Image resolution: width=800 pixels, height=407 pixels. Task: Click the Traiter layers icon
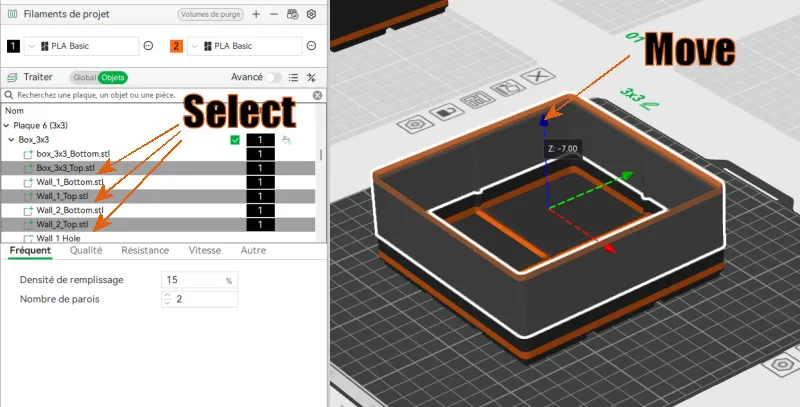point(12,78)
